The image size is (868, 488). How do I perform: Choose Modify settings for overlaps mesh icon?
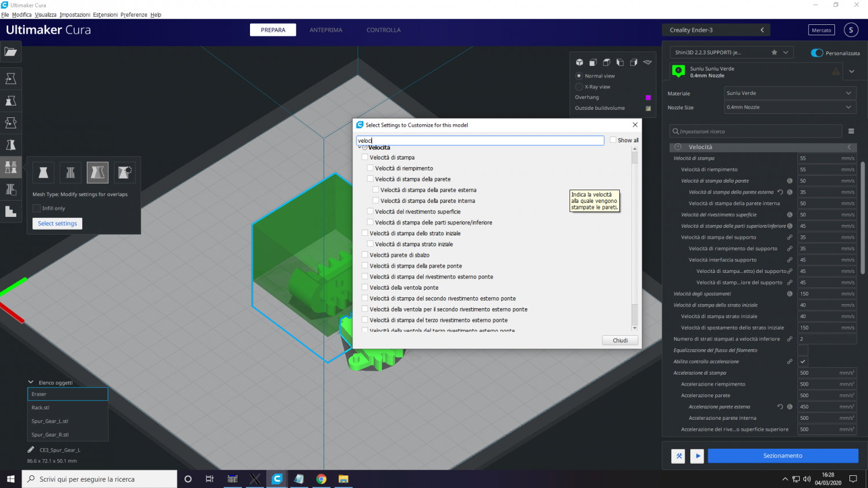tap(98, 172)
